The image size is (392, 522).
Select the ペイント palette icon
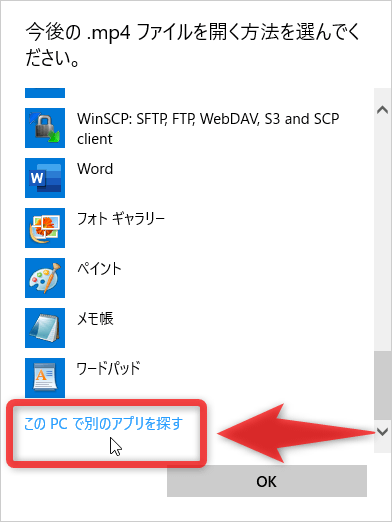[45, 278]
